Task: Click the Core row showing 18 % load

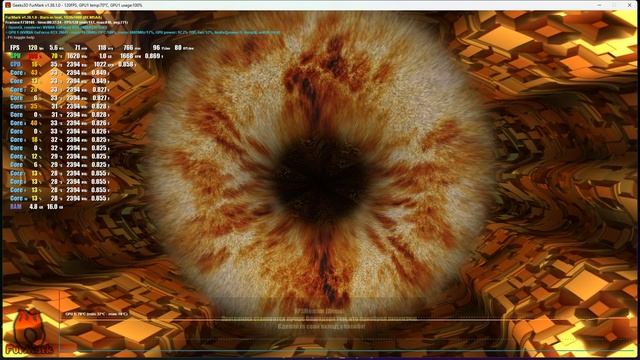Action: [x=59, y=140]
